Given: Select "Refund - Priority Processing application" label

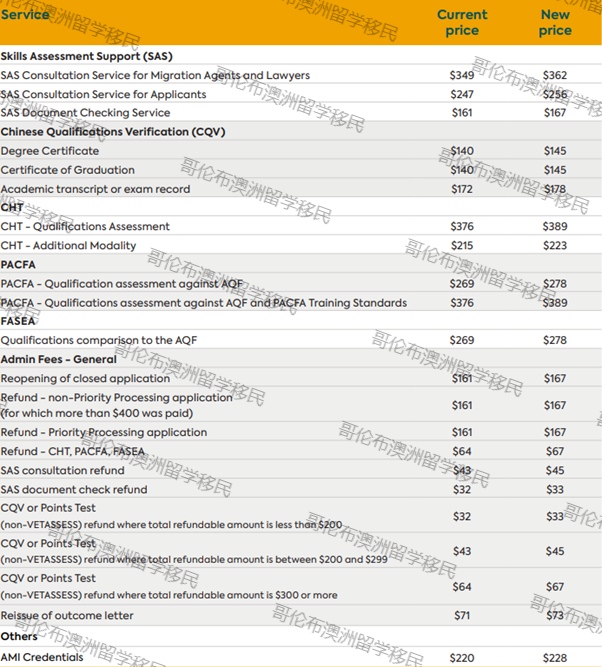Looking at the screenshot, I should (x=104, y=432).
